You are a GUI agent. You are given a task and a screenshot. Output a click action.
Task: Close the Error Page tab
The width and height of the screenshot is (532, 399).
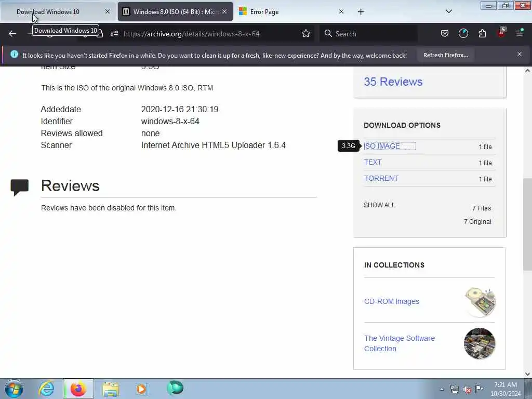pyautogui.click(x=341, y=11)
